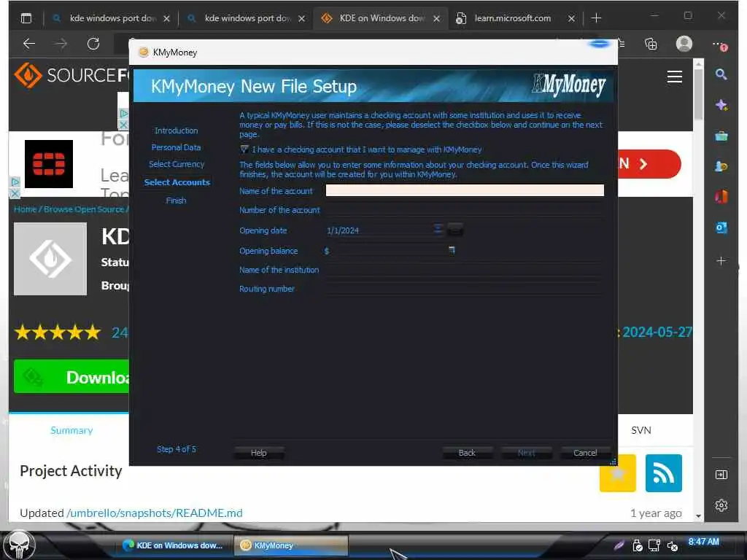Open sidebar Games icon

point(721,166)
